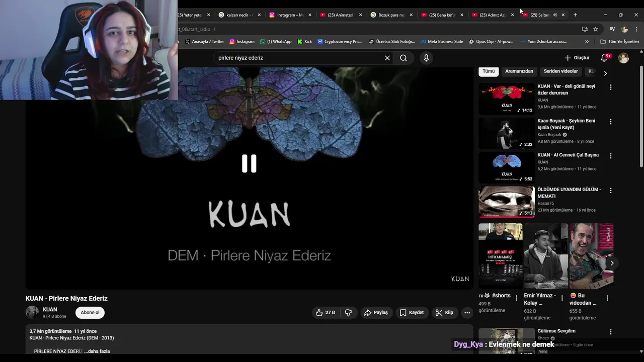Open the Chrome three-dot menu

[636, 29]
